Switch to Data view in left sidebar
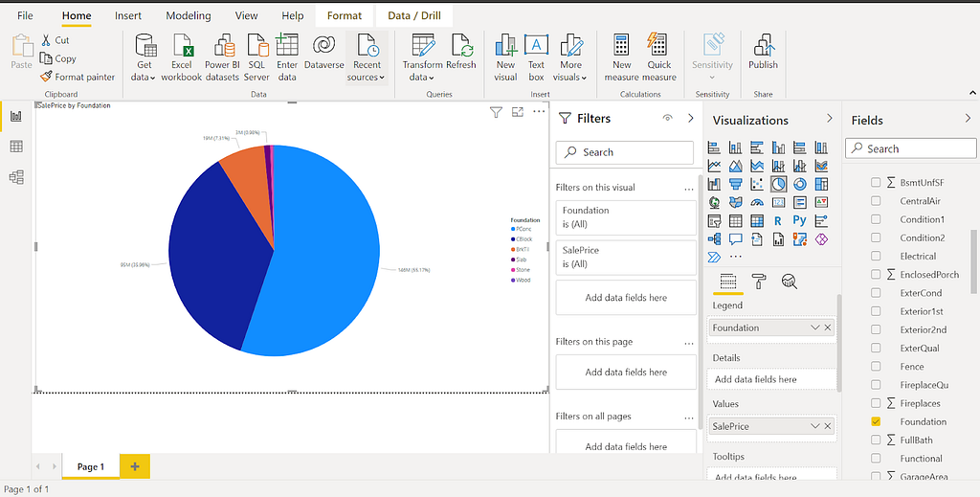This screenshot has width=980, height=497. point(16,147)
